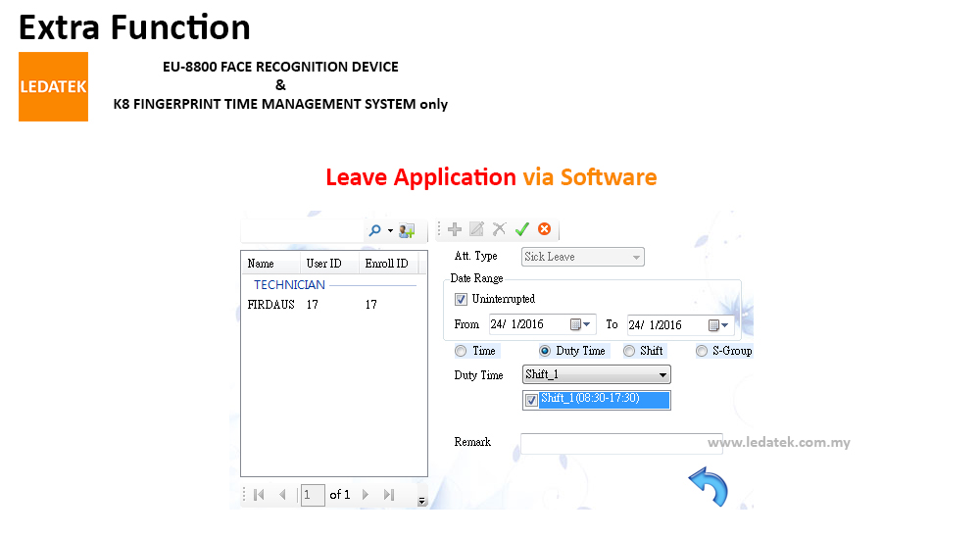Image resolution: width=980 pixels, height=537 pixels.
Task: Click the delete record scissors icon
Action: coord(500,229)
